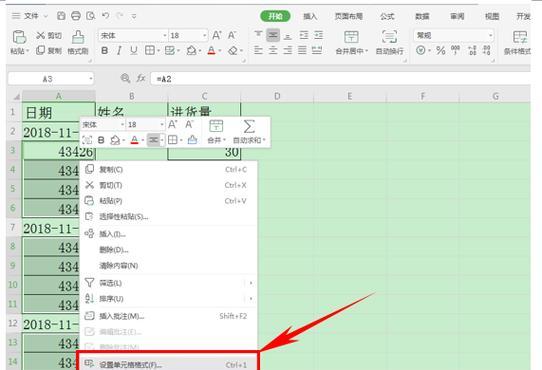The height and width of the screenshot is (370, 542).
Task: Toggle Underline in the ribbon
Action: point(133,51)
